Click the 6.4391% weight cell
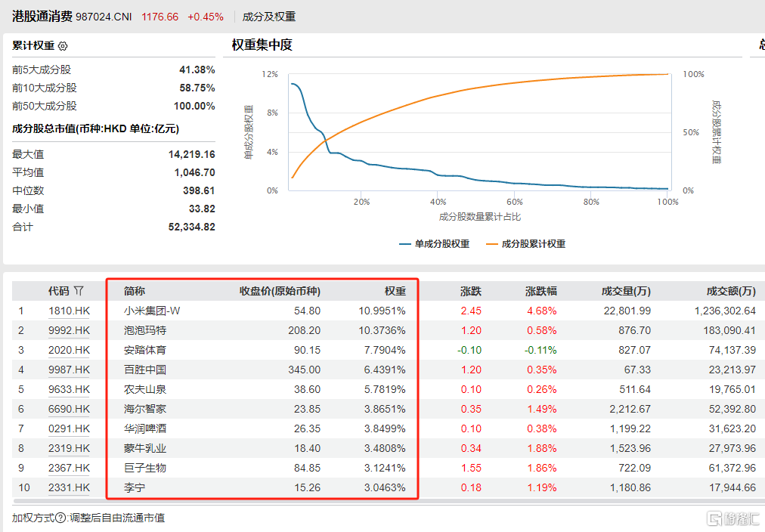The image size is (765, 532). coord(385,370)
